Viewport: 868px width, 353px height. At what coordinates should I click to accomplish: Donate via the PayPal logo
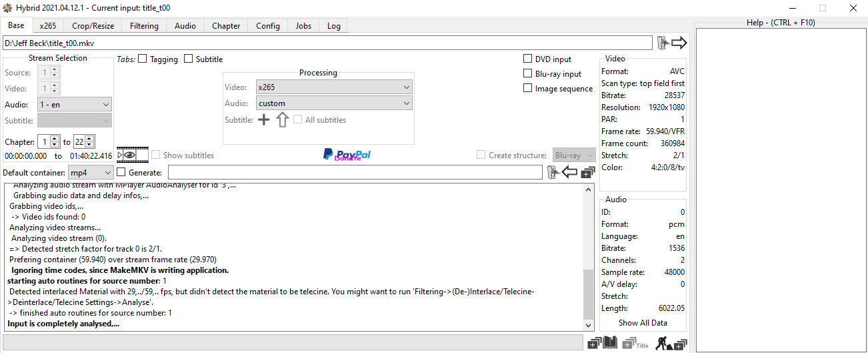pyautogui.click(x=347, y=155)
